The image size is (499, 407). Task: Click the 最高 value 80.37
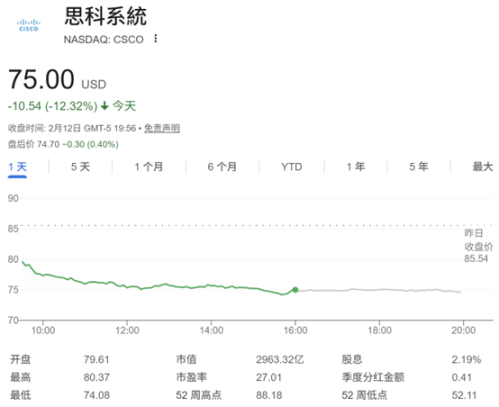click(x=96, y=377)
